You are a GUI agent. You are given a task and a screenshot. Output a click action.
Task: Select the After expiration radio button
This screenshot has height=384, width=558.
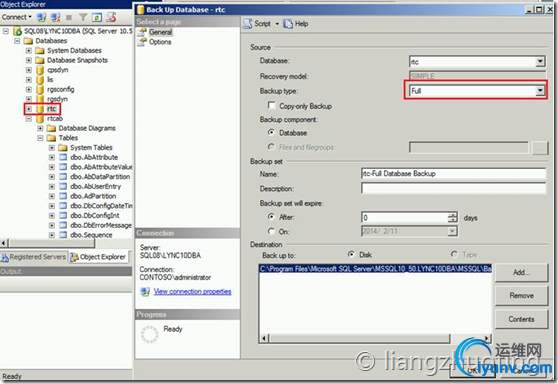tap(271, 216)
